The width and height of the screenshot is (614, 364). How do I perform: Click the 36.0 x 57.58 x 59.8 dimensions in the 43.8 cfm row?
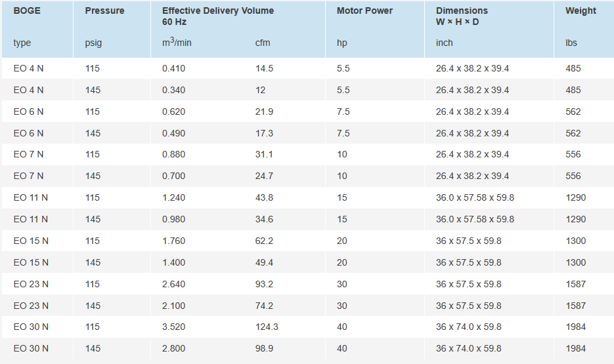tap(475, 197)
